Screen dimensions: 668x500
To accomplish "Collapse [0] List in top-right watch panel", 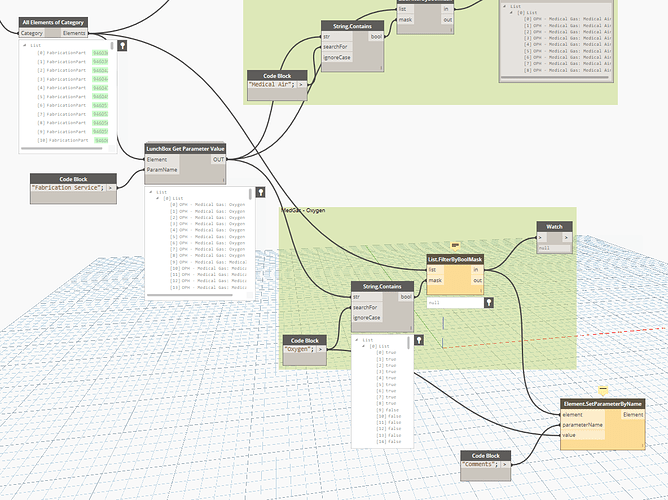I will (x=511, y=13).
